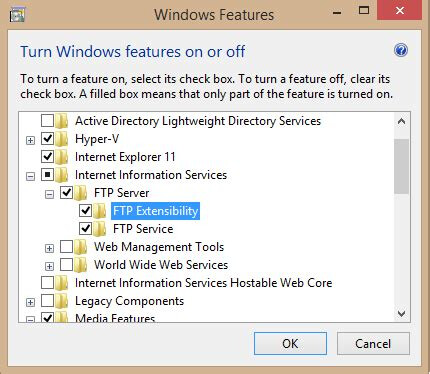Expand the Hyper-V node
The height and width of the screenshot is (374, 430).
[30, 140]
